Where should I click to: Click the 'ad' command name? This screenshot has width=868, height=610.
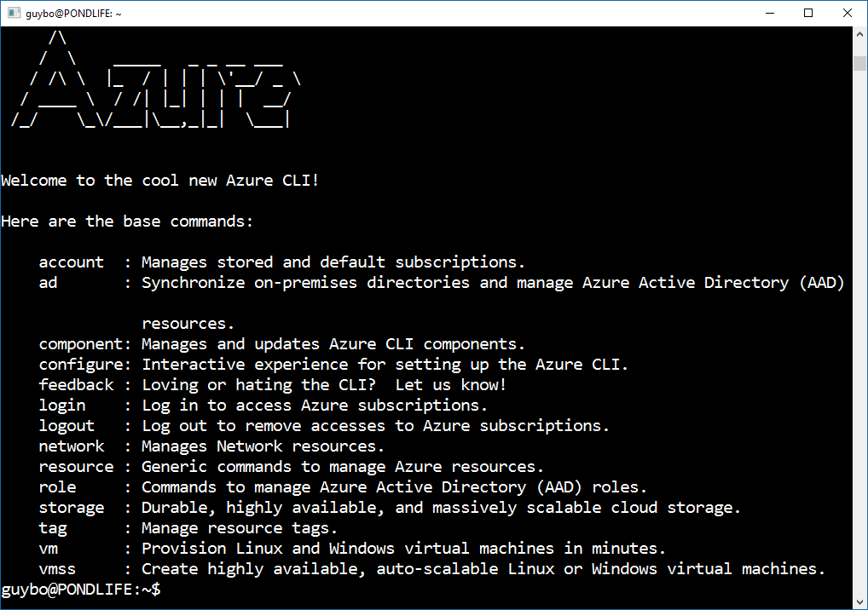tap(48, 283)
